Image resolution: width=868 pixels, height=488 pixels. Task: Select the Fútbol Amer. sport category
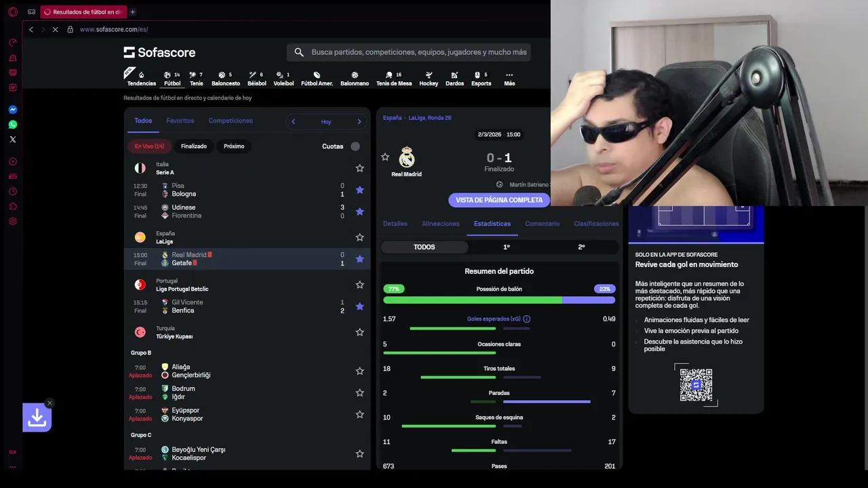point(317,79)
